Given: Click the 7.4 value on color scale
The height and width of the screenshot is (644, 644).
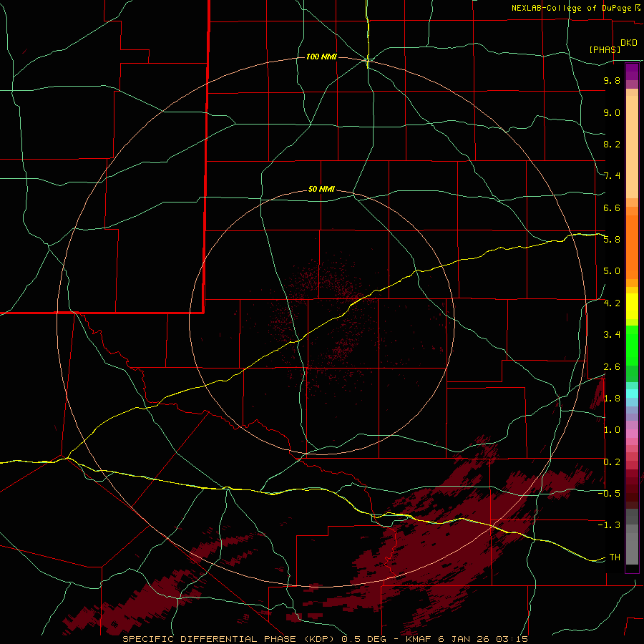Looking at the screenshot, I should click(x=612, y=176).
